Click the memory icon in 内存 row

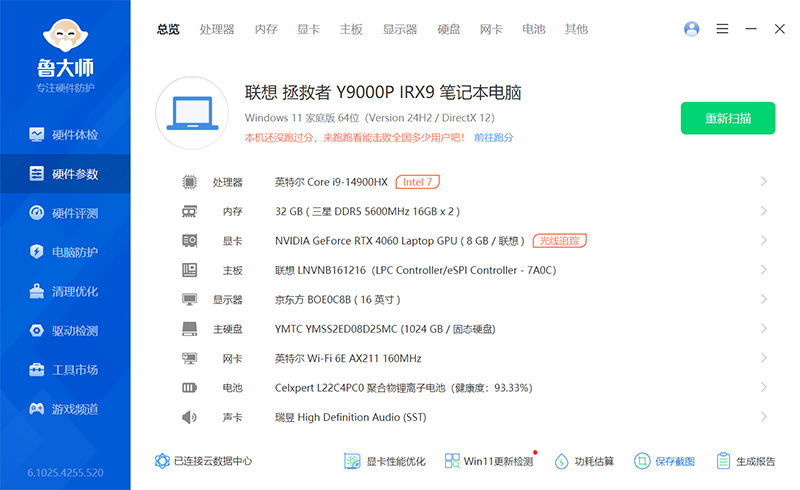(189, 211)
